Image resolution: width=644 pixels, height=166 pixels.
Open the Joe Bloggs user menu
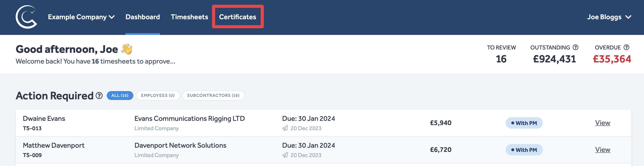(604, 17)
